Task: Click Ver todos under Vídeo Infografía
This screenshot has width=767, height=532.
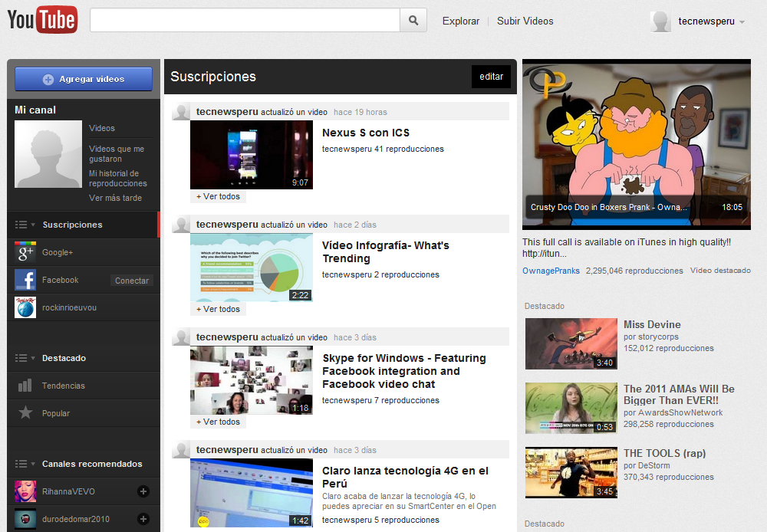Action: (218, 309)
